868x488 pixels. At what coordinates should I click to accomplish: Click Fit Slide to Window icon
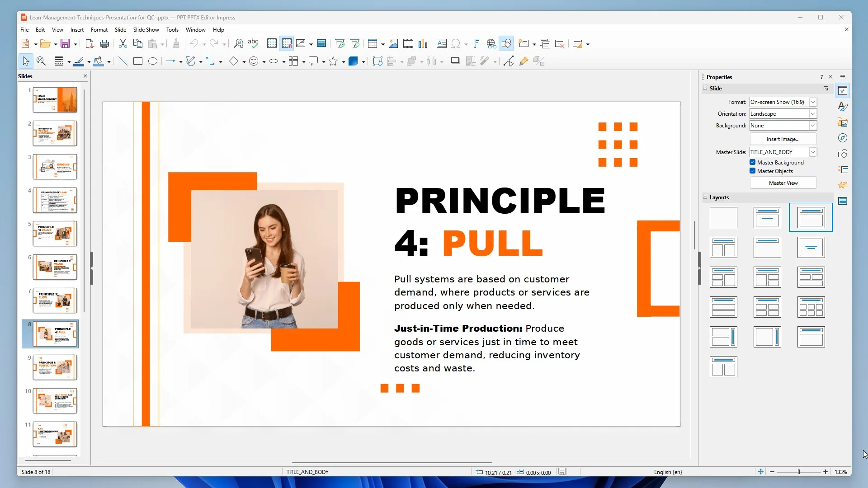point(760,472)
